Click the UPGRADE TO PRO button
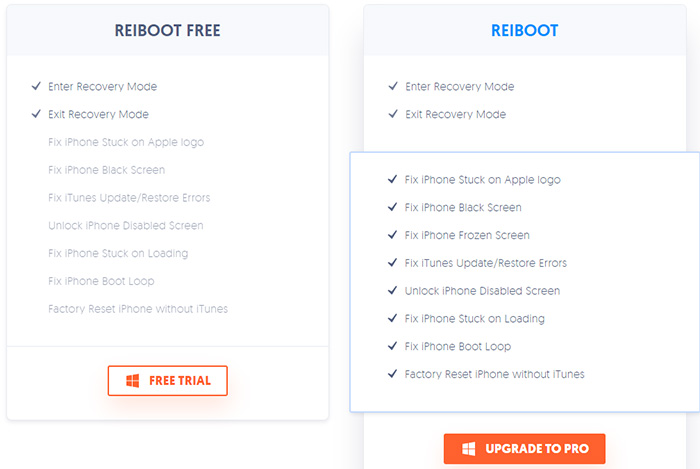This screenshot has width=700, height=469. [525, 449]
